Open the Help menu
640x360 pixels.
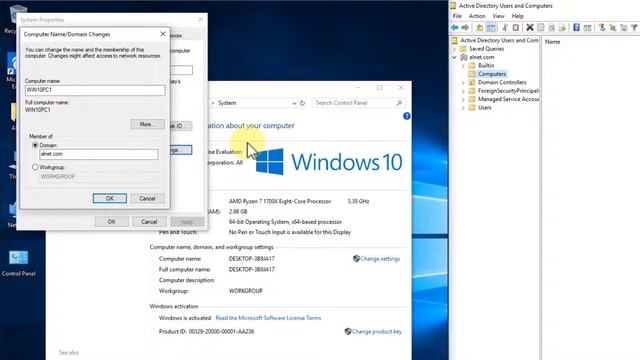[x=518, y=16]
